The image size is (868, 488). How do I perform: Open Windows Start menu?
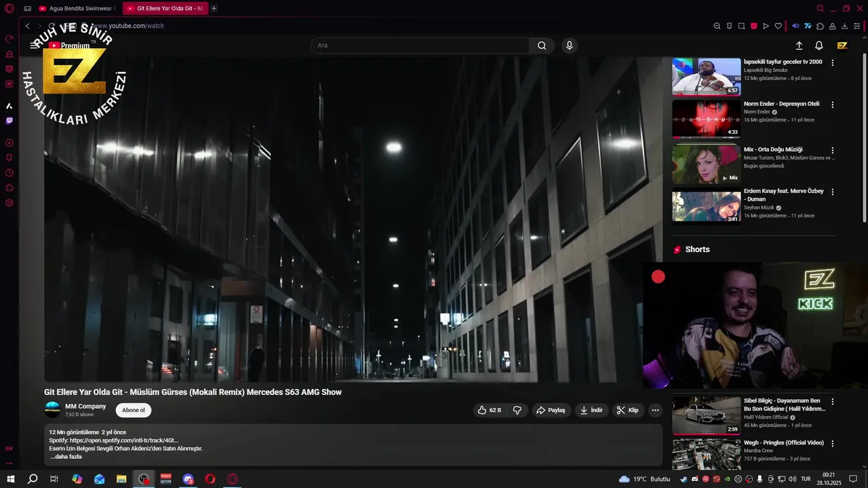[11, 479]
